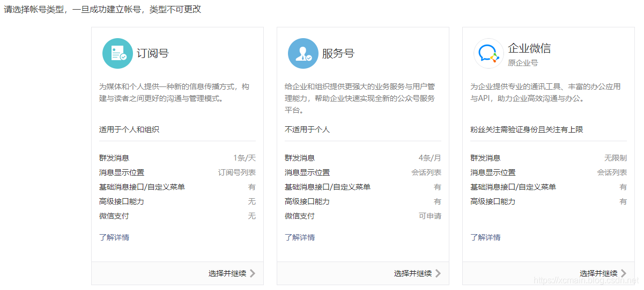Viewport: 644px width, 290px height.
Task: Choose 选择并继续 under 企业微信 card
Action: click(598, 273)
